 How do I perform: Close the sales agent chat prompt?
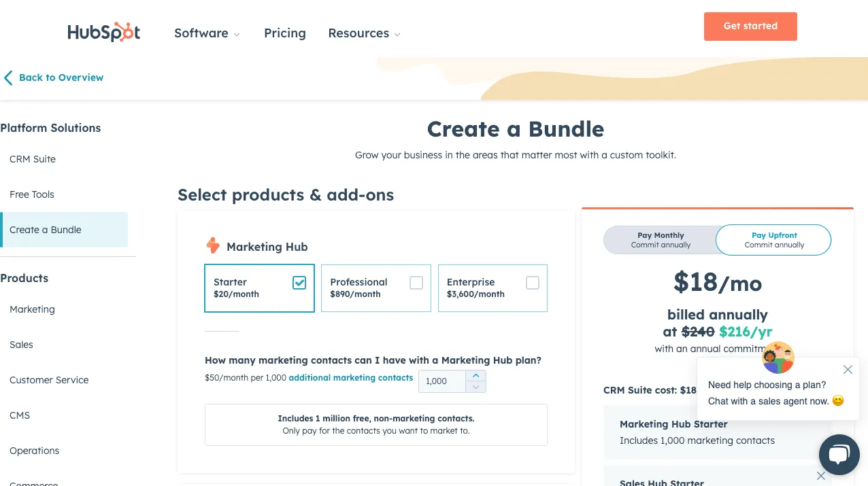click(848, 370)
